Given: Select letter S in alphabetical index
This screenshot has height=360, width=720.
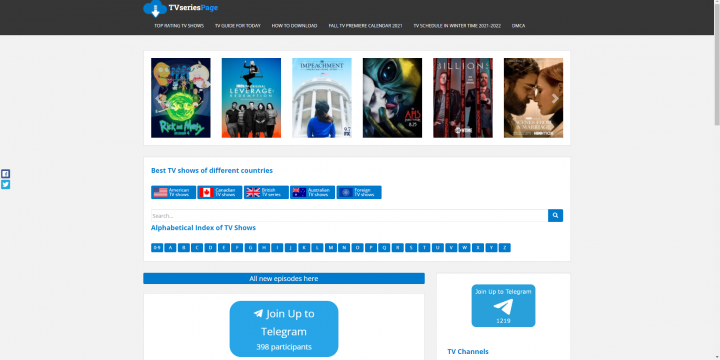Looking at the screenshot, I should coord(411,248).
